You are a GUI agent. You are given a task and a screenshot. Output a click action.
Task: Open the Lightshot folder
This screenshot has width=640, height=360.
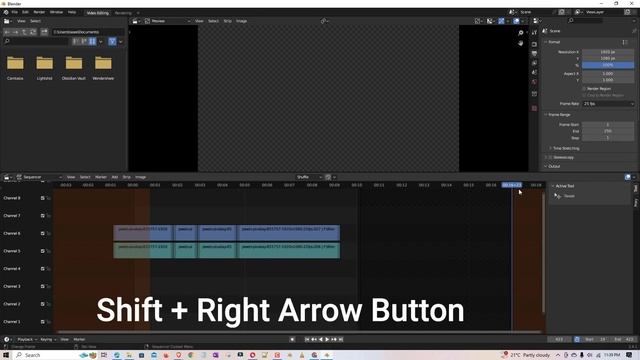[44, 68]
